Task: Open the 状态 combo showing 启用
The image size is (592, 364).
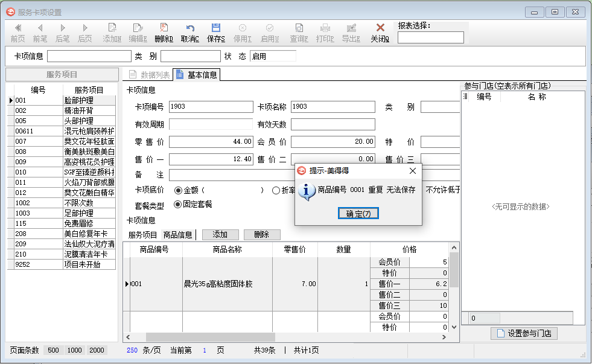Action: (273, 56)
